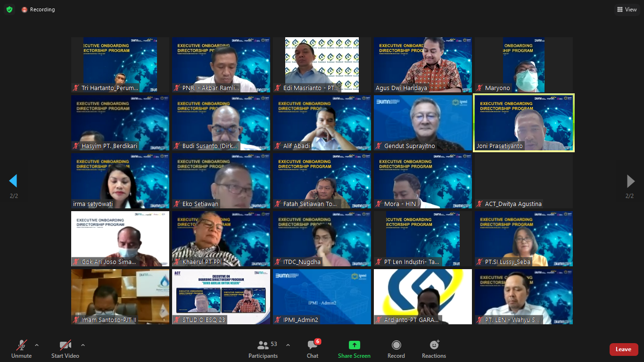Open the View layout menu

627,9
